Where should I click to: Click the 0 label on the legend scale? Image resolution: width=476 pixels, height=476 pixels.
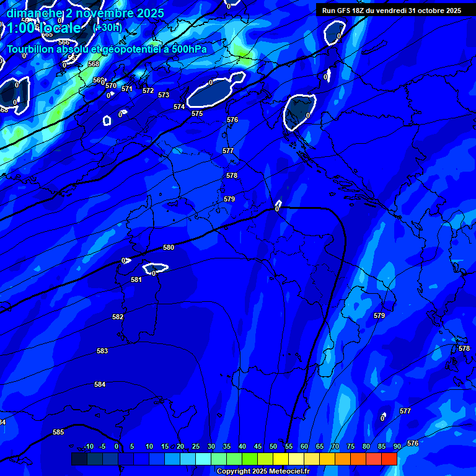tap(116, 446)
